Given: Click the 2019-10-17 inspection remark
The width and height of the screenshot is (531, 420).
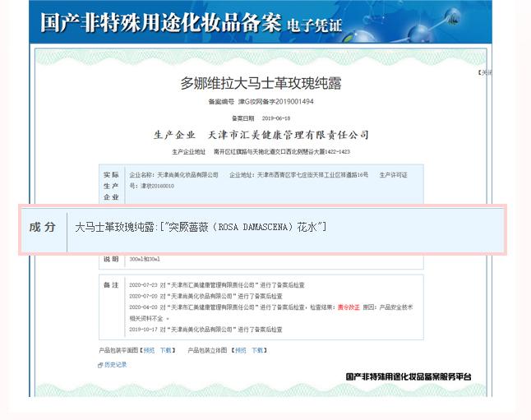Looking at the screenshot, I should pos(205,330).
